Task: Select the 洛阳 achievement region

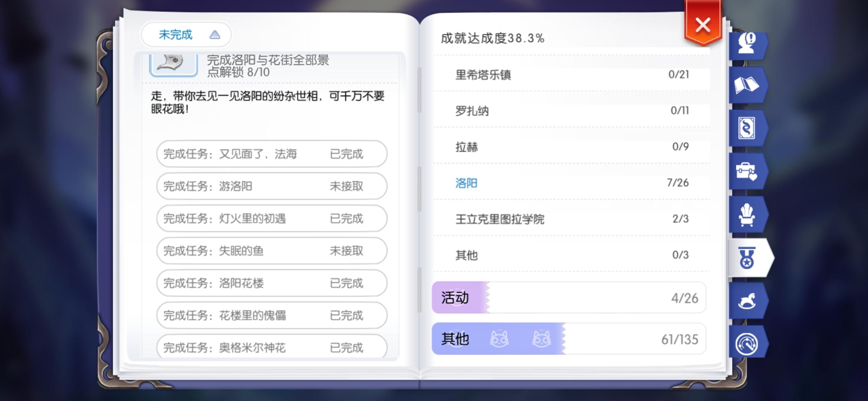Action: [572, 183]
